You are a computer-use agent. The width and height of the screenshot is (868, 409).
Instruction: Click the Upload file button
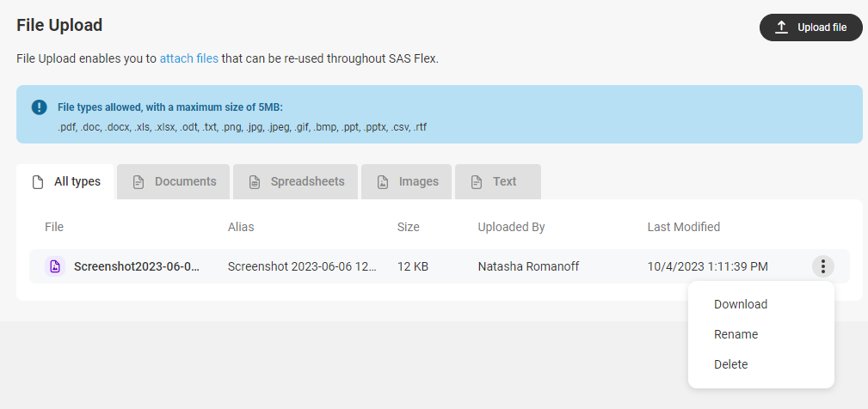(x=811, y=27)
